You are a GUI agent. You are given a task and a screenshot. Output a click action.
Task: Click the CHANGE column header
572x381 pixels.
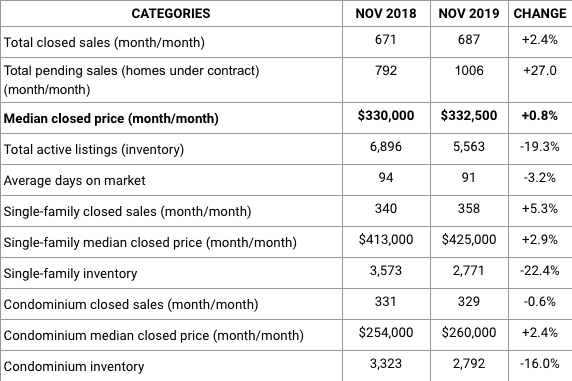pyautogui.click(x=540, y=14)
